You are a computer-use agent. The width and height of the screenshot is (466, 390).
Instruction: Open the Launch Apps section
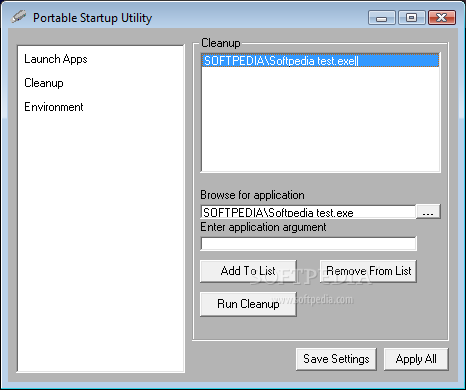pos(56,59)
